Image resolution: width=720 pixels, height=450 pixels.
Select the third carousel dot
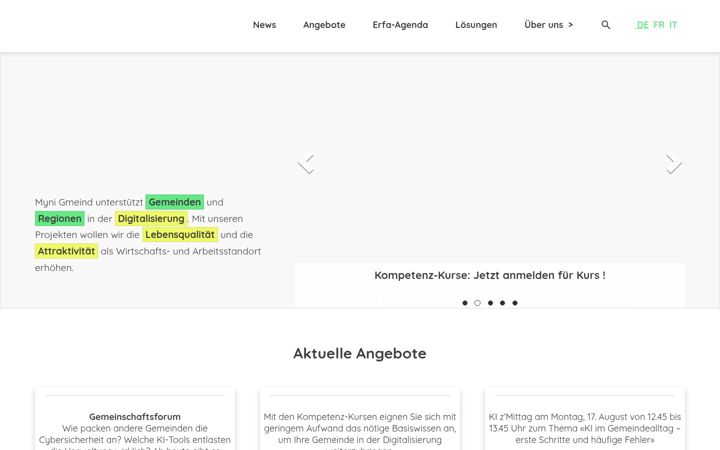tap(490, 303)
